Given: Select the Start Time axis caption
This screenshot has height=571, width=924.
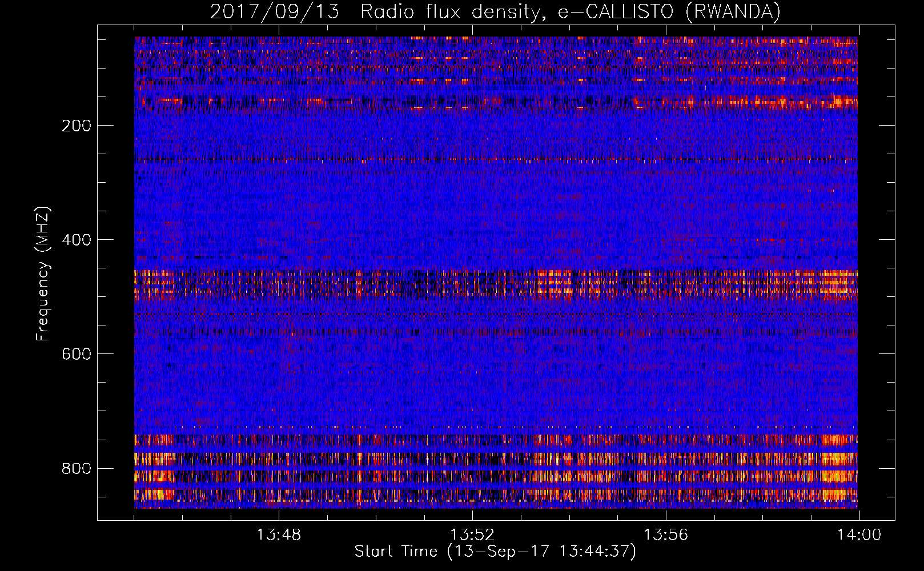Looking at the screenshot, I should pyautogui.click(x=495, y=552).
